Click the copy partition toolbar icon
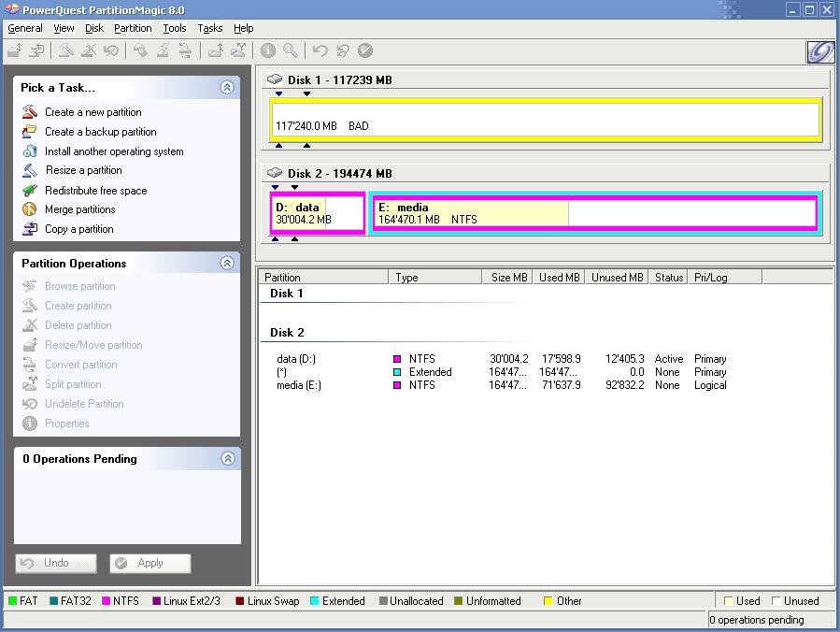The width and height of the screenshot is (840, 632). tap(37, 50)
